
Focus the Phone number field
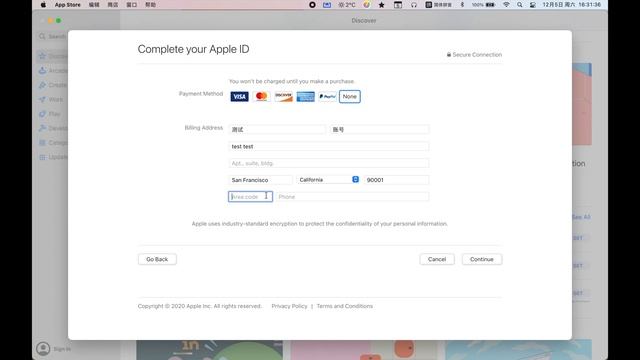[x=352, y=196]
